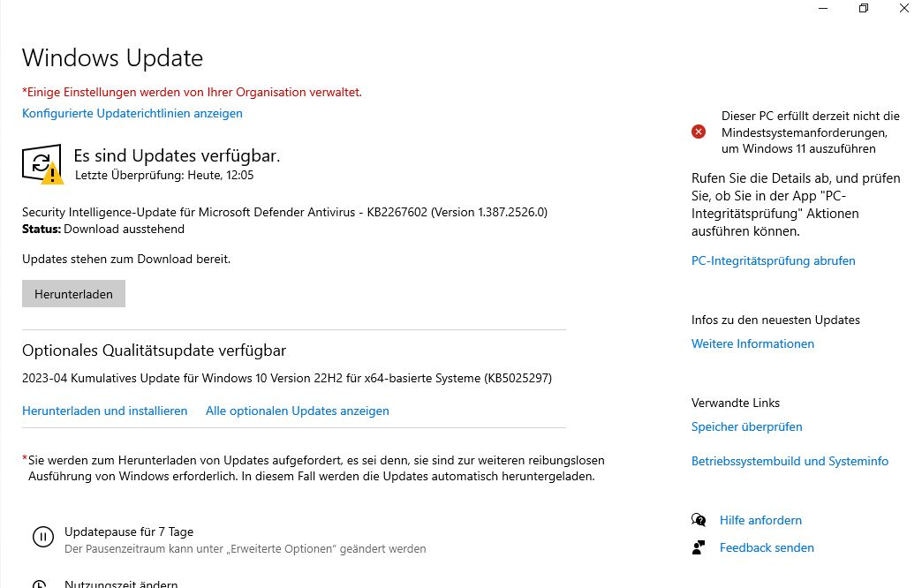This screenshot has width=922, height=588.
Task: Click the Pausenzeitraum Erweiterte Optionen description text
Action: click(246, 549)
